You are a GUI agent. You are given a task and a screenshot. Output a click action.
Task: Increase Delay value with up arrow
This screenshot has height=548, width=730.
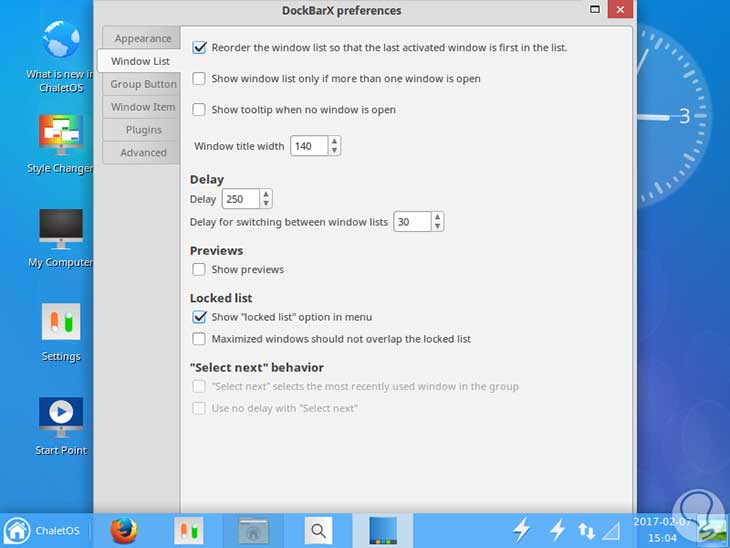266,194
